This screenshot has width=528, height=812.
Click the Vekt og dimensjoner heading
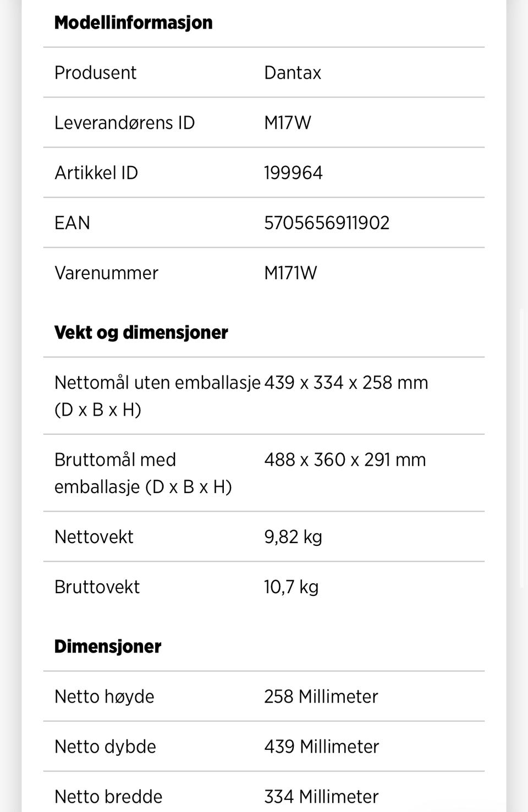point(141,332)
